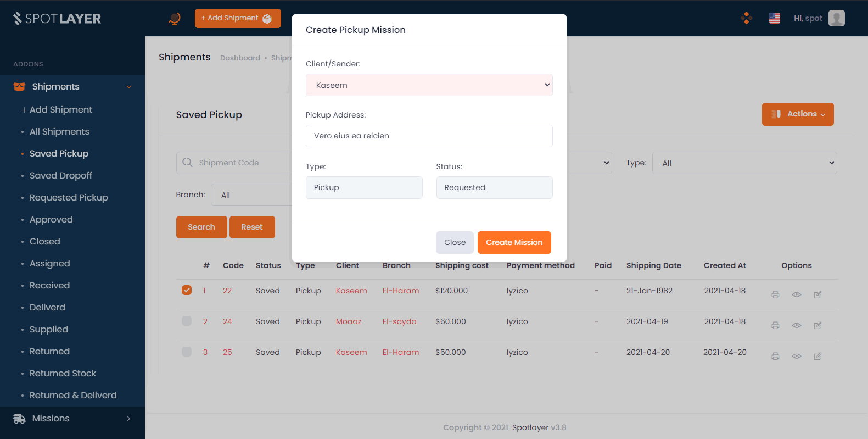
Task: Open Kaseem client link in row 22
Action: click(x=351, y=291)
